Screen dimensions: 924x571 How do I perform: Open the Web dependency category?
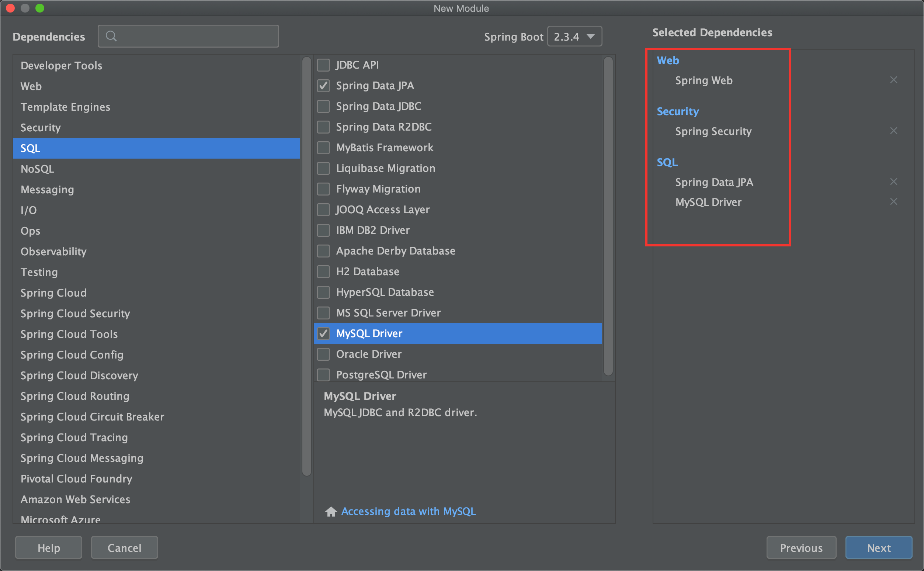click(x=157, y=86)
